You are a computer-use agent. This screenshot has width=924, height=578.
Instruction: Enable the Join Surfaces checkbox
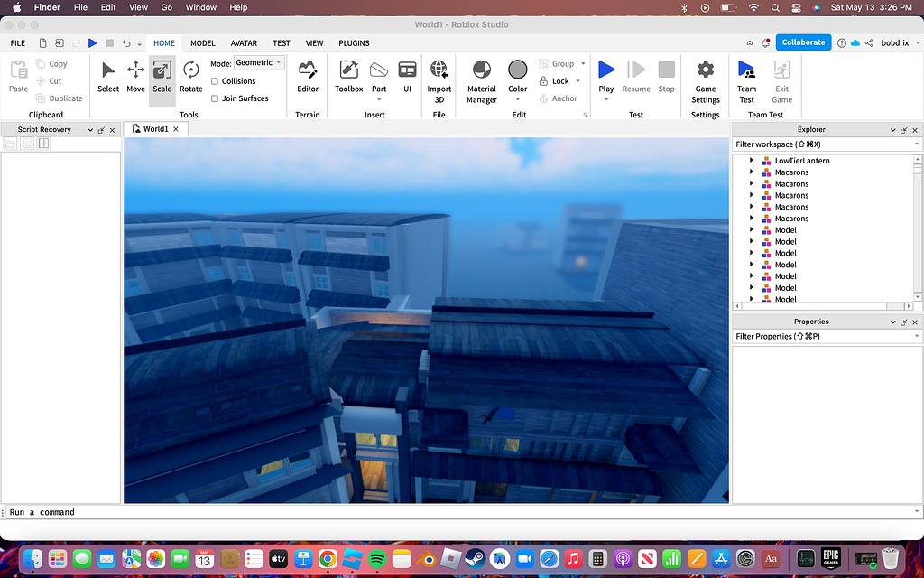215,98
